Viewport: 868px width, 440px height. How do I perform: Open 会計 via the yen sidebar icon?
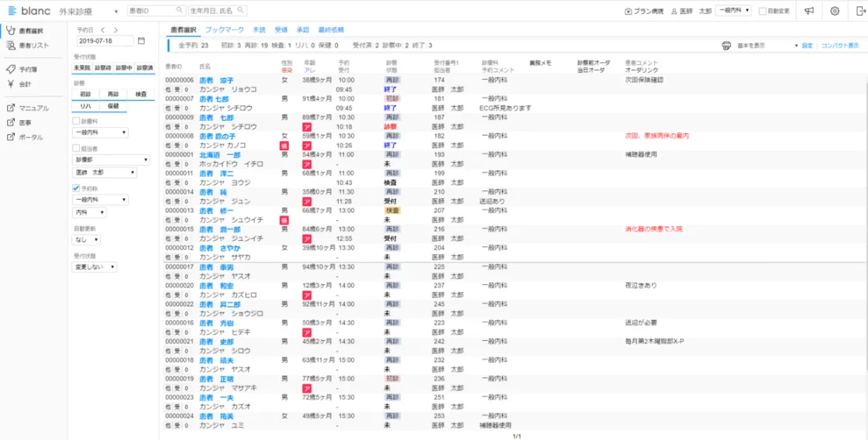tap(10, 84)
